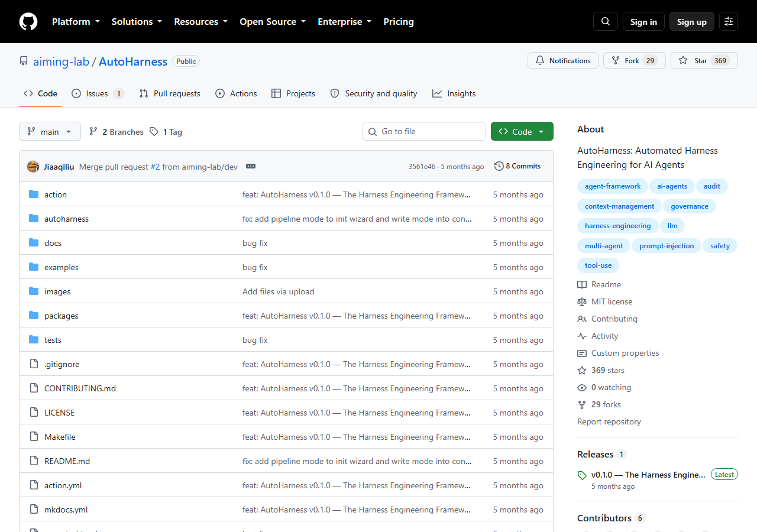Expand the Open Source menu

point(273,22)
